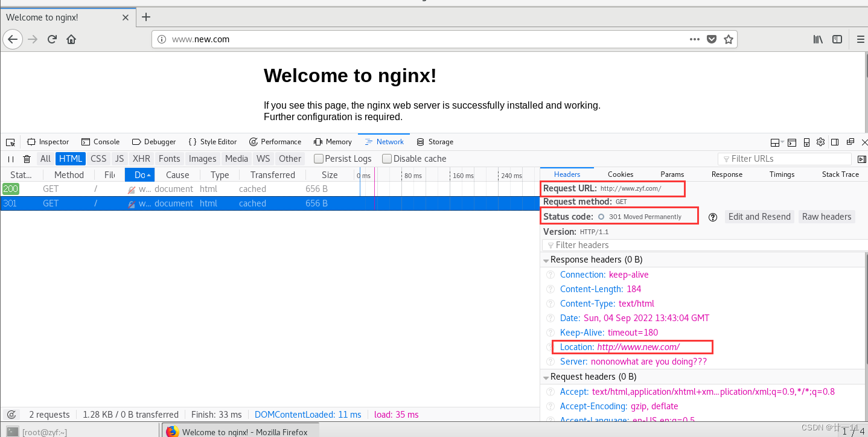The width and height of the screenshot is (868, 437).
Task: Reload the www.new.com page
Action: point(52,39)
